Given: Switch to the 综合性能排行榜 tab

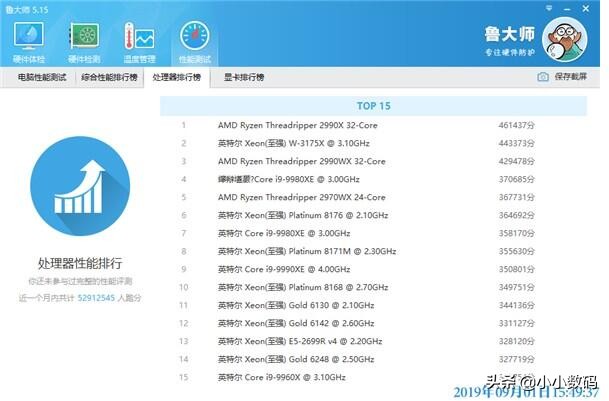Looking at the screenshot, I should (110, 77).
